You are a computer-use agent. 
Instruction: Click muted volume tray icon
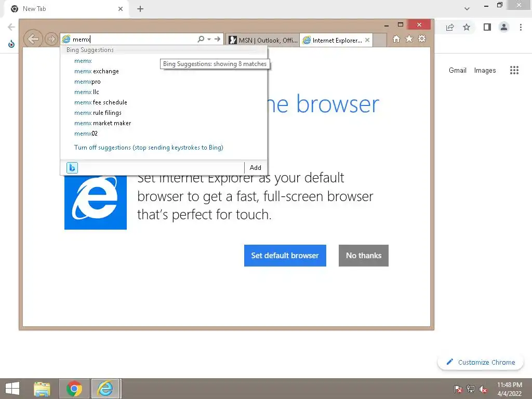483,389
